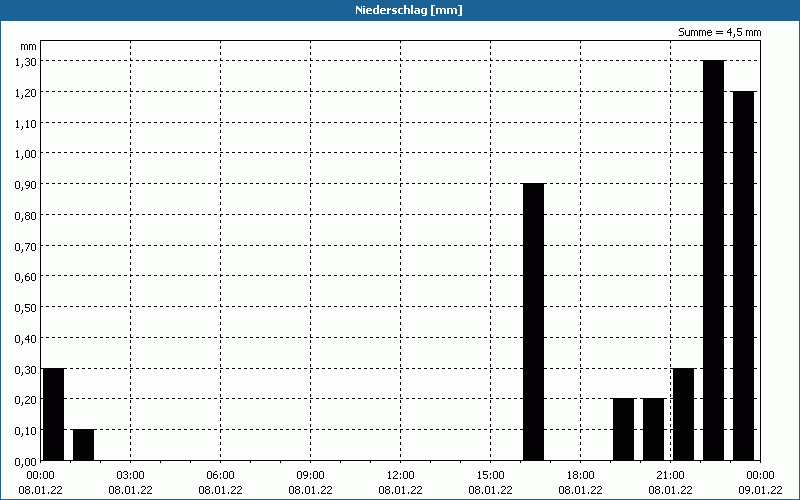Click the "03:00" time axis label
Image resolution: width=800 pixels, height=500 pixels.
131,476
